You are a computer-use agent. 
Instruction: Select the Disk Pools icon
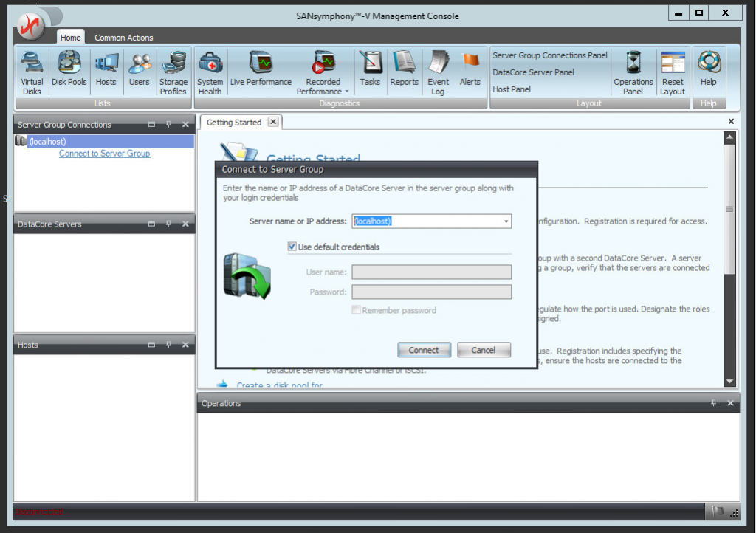pyautogui.click(x=69, y=72)
